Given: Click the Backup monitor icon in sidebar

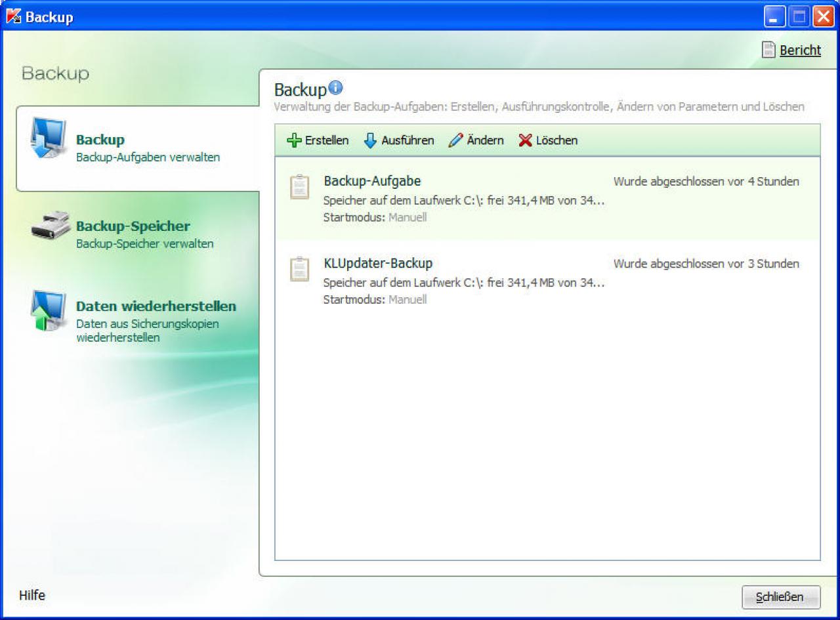Looking at the screenshot, I should [x=48, y=138].
